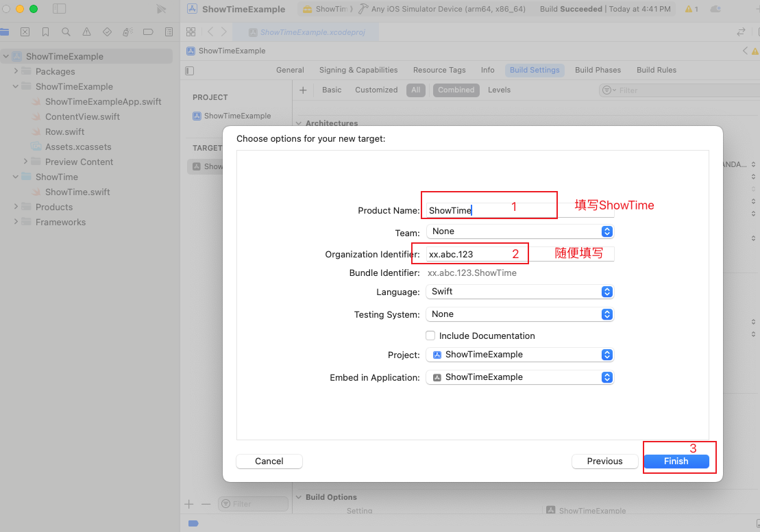Open the ShowTimeExample.xcodeproj editor tab

click(306, 32)
